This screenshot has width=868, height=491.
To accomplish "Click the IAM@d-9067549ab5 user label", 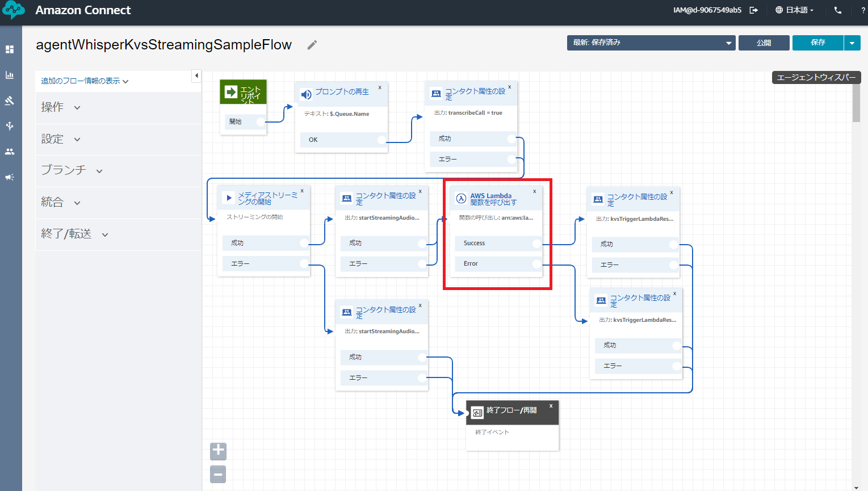I will click(707, 10).
